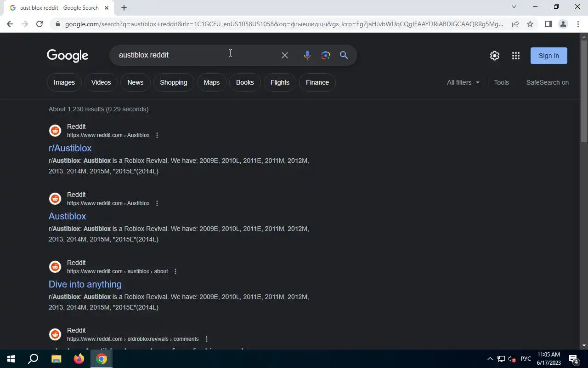
Task: Click Reddit favicon of Dive into anything result
Action: click(55, 267)
